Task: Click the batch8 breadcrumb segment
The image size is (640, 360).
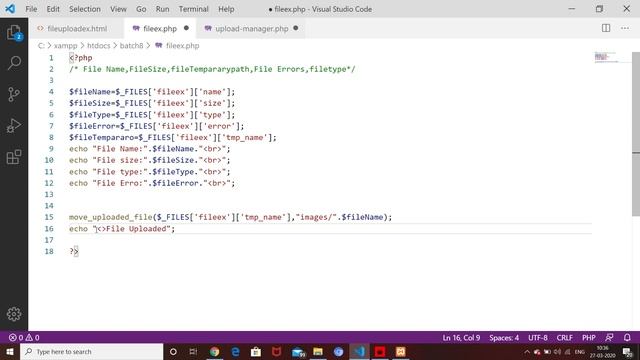Action: coord(131,46)
